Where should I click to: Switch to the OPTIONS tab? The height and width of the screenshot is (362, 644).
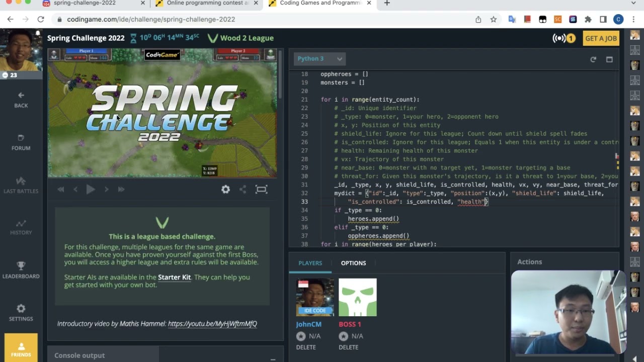pos(353,263)
